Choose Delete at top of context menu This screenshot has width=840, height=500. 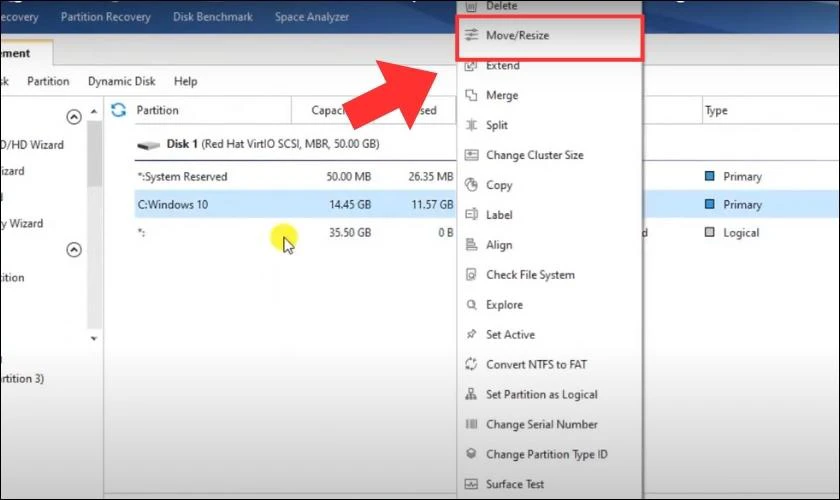pos(501,6)
